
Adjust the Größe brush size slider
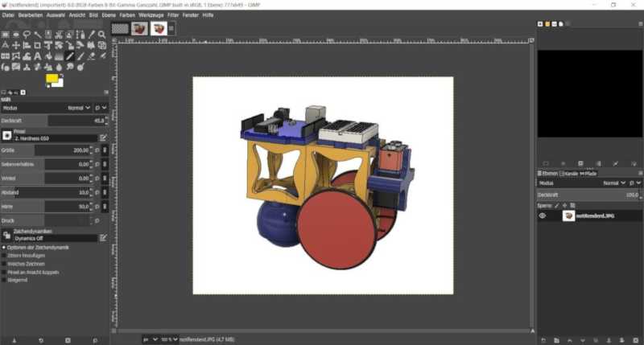(47, 150)
